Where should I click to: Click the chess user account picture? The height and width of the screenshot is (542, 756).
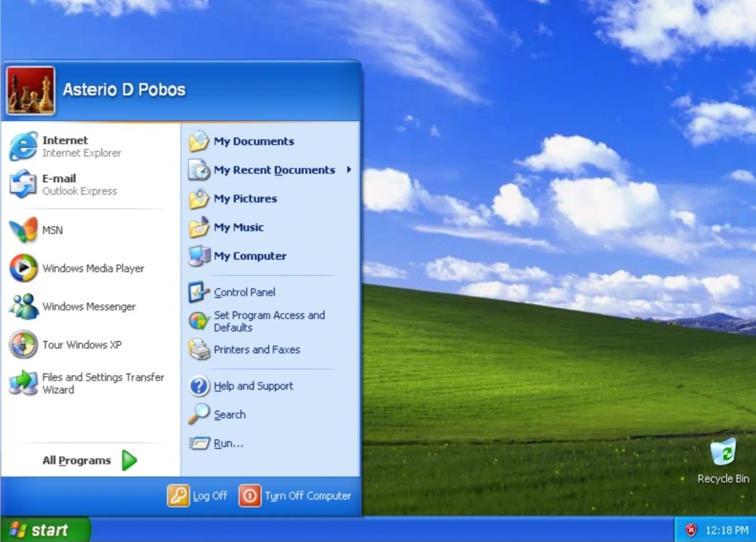[x=30, y=91]
